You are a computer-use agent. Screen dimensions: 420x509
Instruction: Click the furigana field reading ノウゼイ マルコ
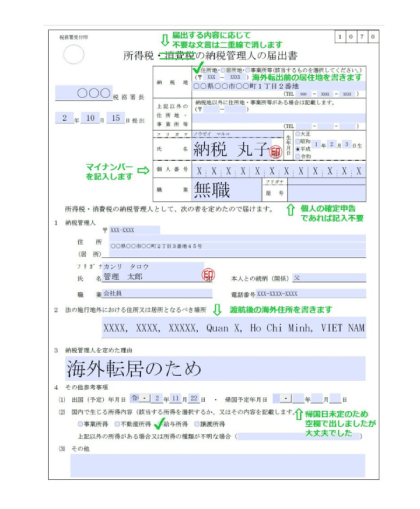237,134
